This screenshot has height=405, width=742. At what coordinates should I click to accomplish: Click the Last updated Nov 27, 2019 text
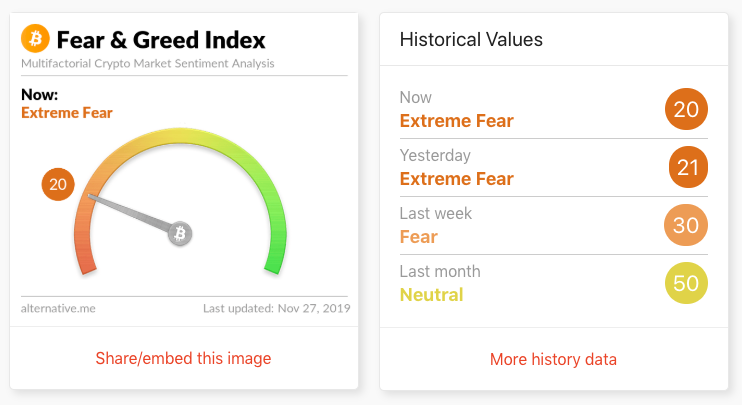[x=277, y=308]
